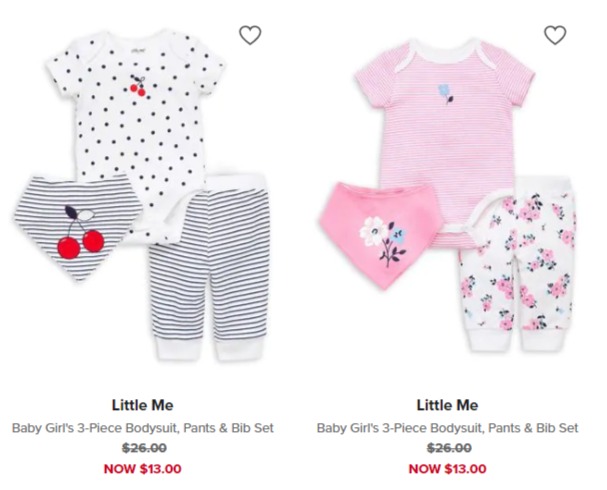The height and width of the screenshot is (490, 607).
Task: Click small cherry emblem on polka dot bodysuit
Action: [138, 86]
